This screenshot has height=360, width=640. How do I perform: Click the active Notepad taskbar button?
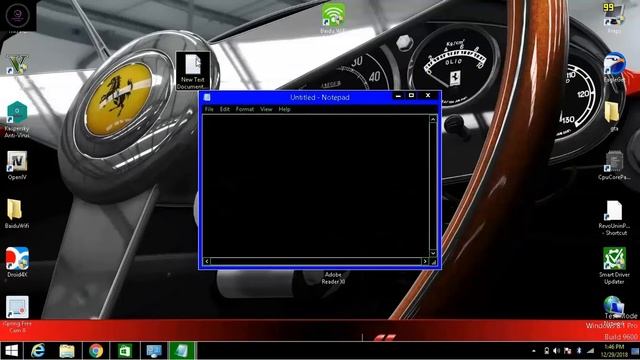coord(182,351)
